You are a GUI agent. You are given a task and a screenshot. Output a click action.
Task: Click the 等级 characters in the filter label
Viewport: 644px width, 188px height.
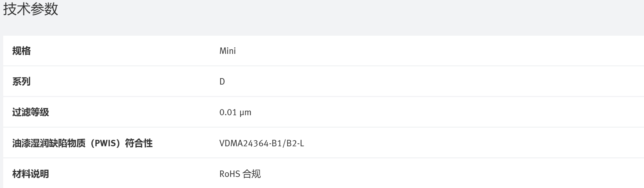pos(40,113)
